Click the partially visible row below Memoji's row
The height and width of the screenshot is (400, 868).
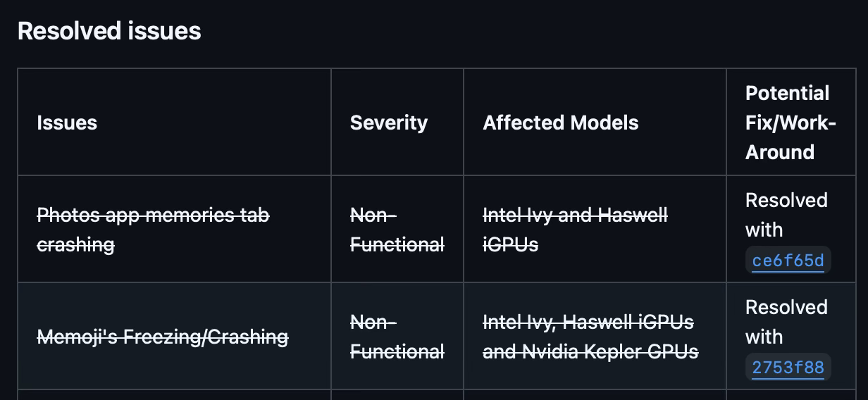point(437,395)
